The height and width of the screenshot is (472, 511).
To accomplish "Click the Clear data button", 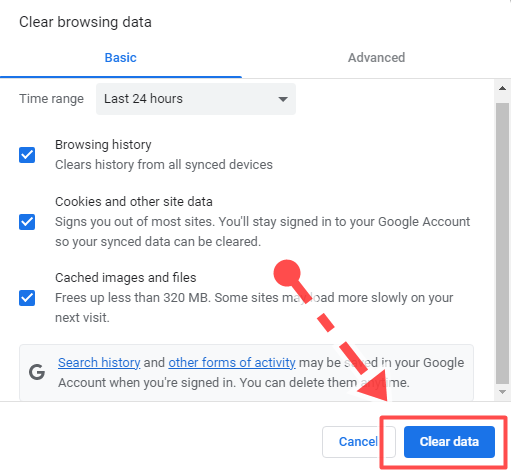I will (x=449, y=442).
